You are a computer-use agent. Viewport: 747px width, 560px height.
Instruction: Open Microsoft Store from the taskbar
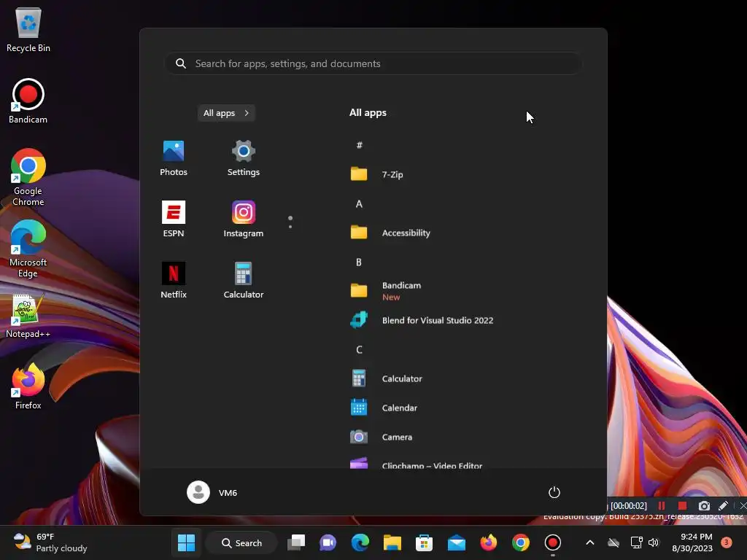point(424,542)
